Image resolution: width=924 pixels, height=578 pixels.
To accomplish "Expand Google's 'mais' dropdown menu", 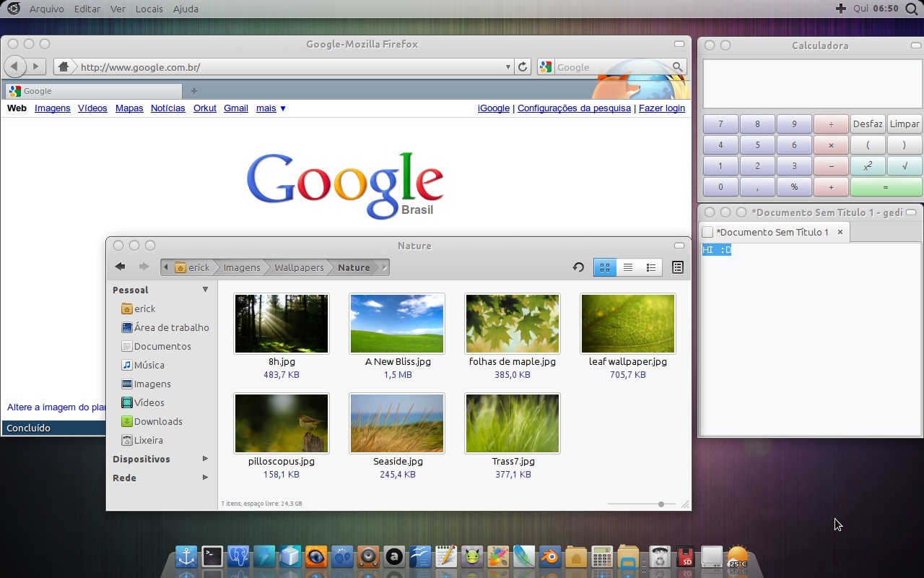I will (271, 108).
